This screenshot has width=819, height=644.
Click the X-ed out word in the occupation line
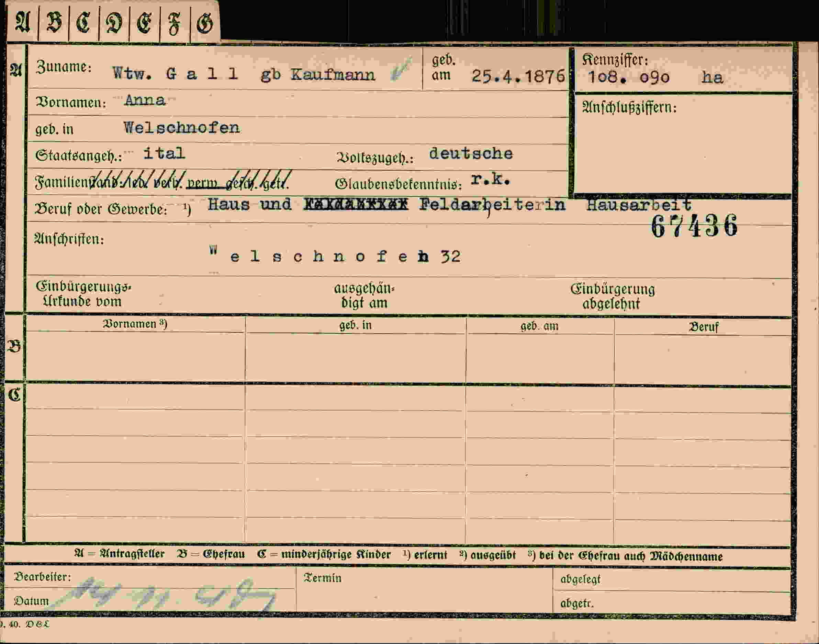click(x=356, y=204)
